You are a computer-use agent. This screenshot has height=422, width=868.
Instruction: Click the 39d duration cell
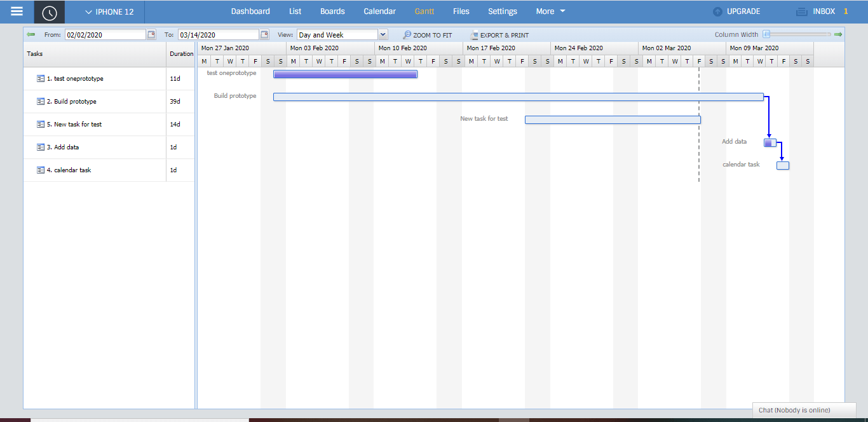click(180, 102)
